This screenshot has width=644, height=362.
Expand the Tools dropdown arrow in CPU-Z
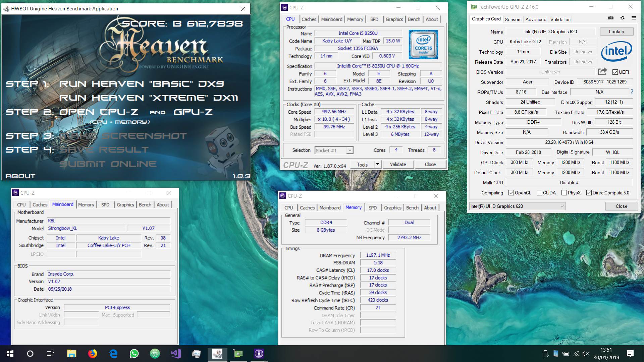click(378, 164)
